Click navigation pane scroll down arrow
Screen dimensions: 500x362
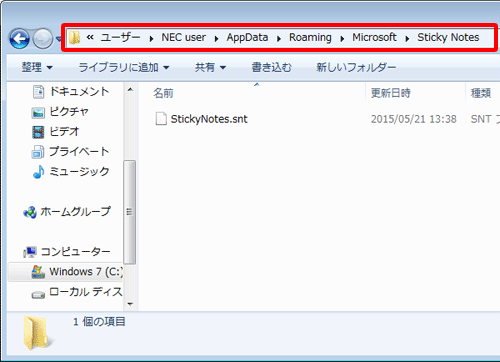coord(130,304)
